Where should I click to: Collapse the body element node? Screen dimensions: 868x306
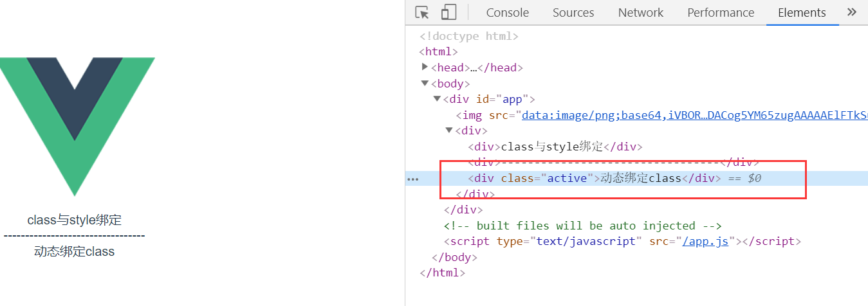[x=425, y=83]
